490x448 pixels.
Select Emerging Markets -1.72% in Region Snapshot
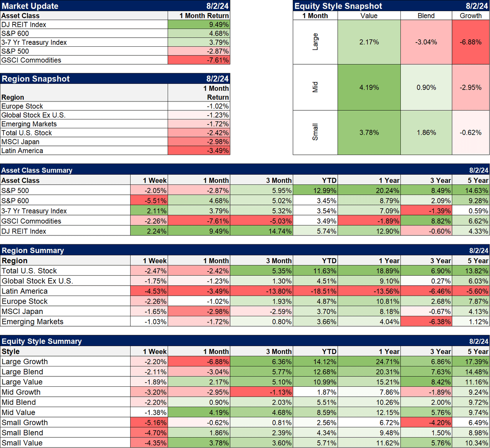(199, 124)
